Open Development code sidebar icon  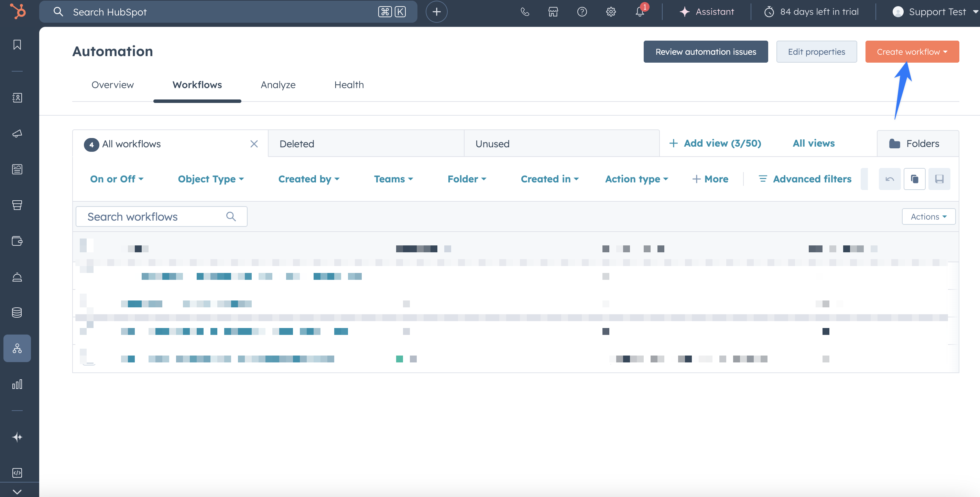click(17, 473)
